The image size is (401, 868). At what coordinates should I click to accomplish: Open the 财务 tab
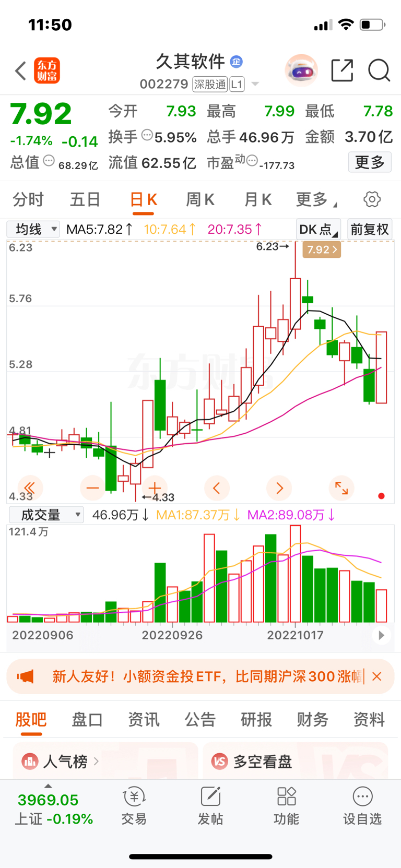313,719
